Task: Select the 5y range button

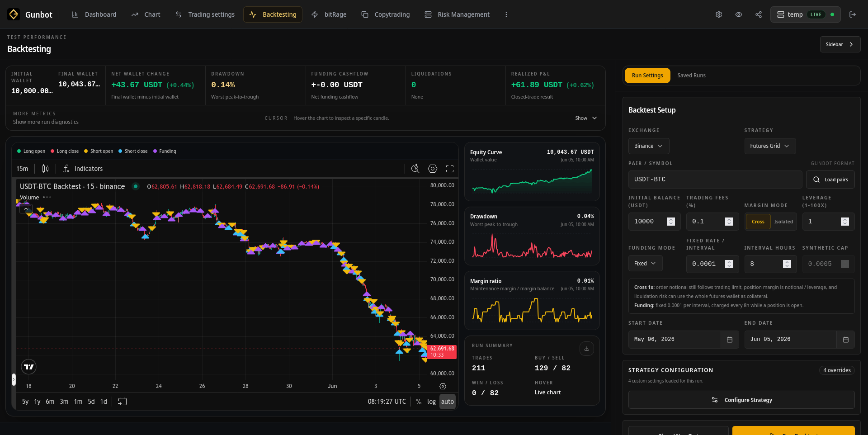Action: point(25,402)
